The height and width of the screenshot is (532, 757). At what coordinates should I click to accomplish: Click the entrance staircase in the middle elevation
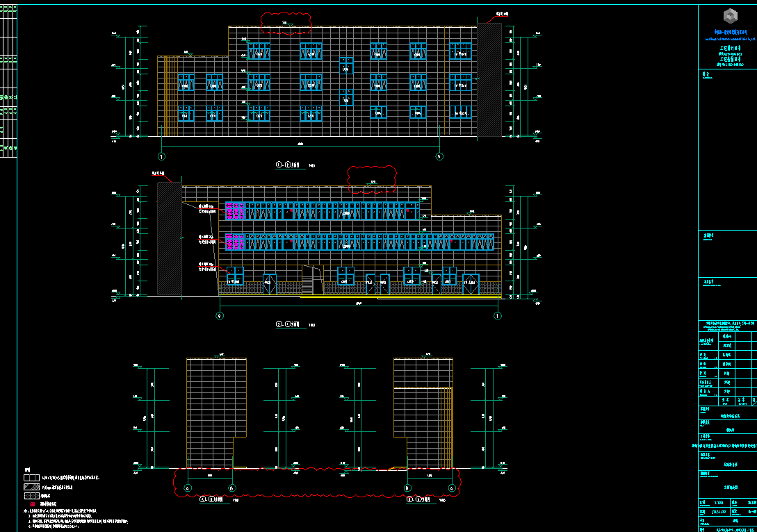pyautogui.click(x=307, y=285)
